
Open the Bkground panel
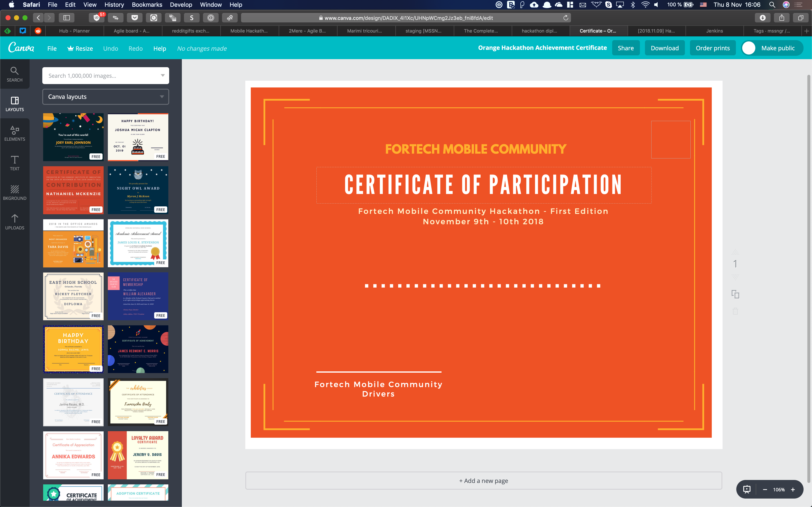click(x=14, y=192)
